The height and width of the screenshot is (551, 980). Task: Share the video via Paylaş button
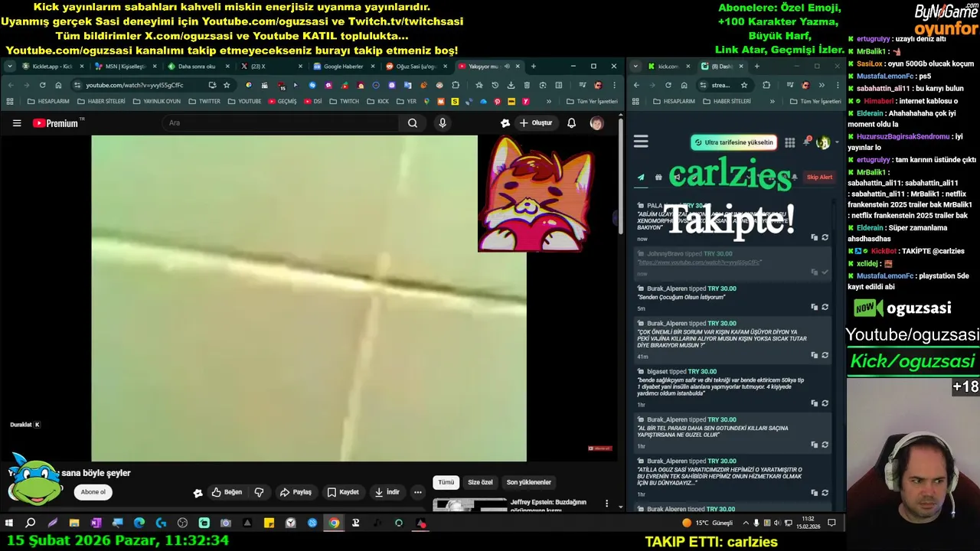tap(296, 492)
